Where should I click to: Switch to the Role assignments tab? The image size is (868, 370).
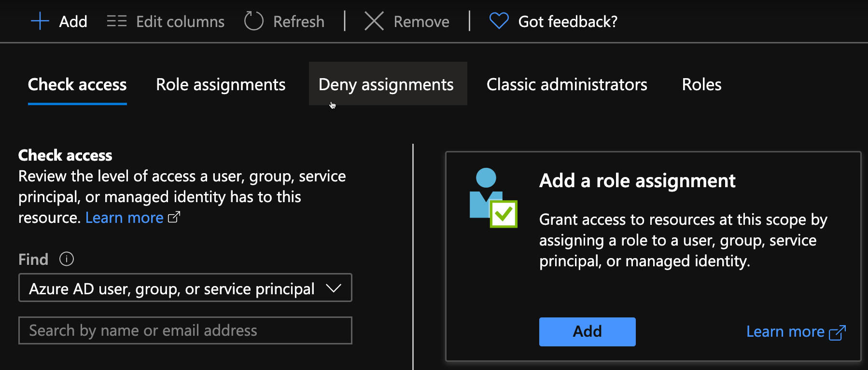tap(221, 85)
